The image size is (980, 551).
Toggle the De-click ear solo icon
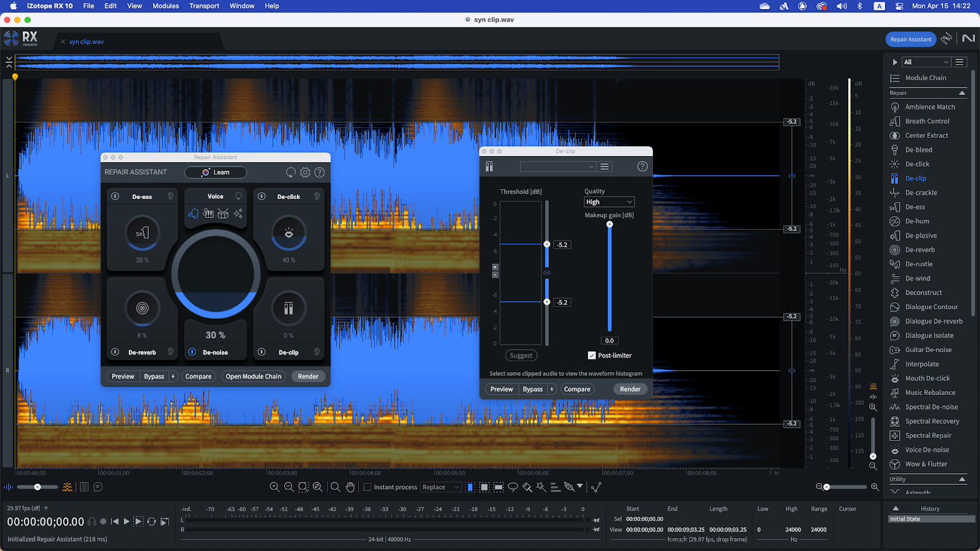click(317, 197)
